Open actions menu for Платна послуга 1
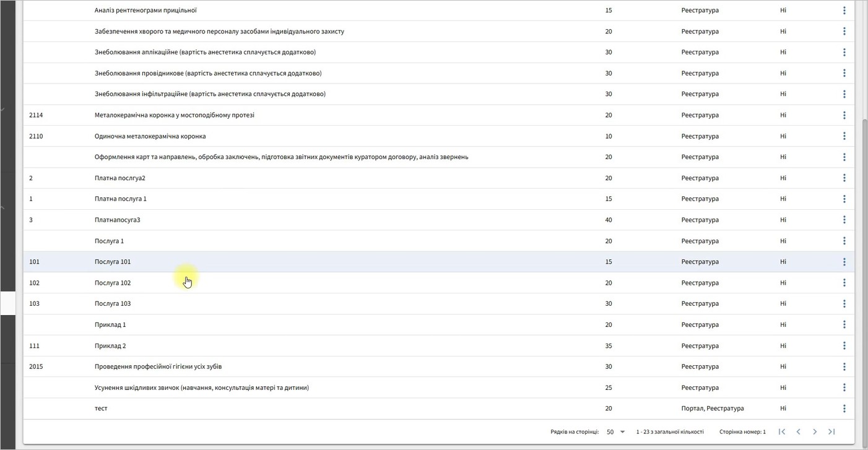The height and width of the screenshot is (450, 868). 844,199
